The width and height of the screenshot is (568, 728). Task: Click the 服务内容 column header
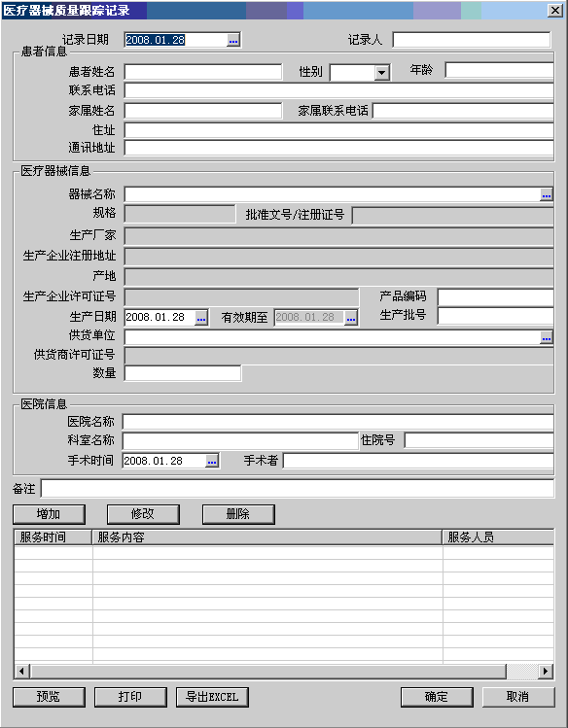[x=267, y=537]
